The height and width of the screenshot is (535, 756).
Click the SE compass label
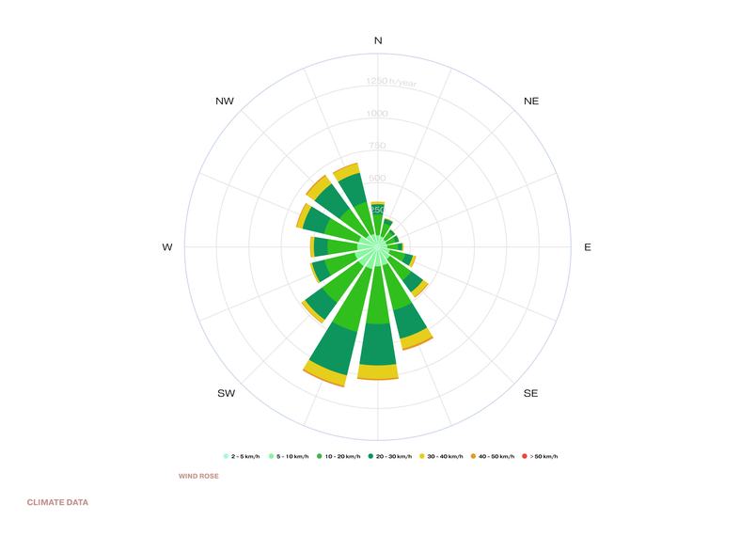click(x=531, y=393)
